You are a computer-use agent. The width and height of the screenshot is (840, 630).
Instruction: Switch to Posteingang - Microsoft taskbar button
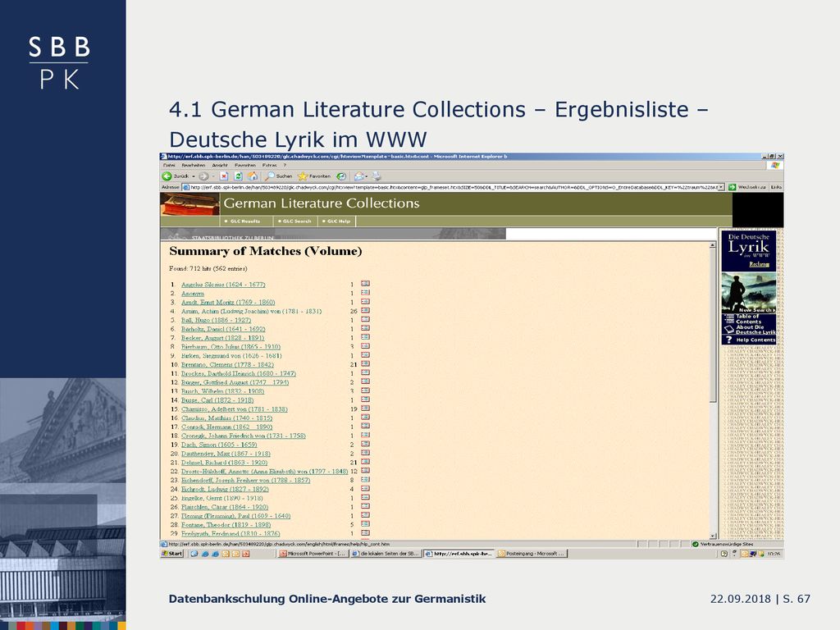(532, 554)
